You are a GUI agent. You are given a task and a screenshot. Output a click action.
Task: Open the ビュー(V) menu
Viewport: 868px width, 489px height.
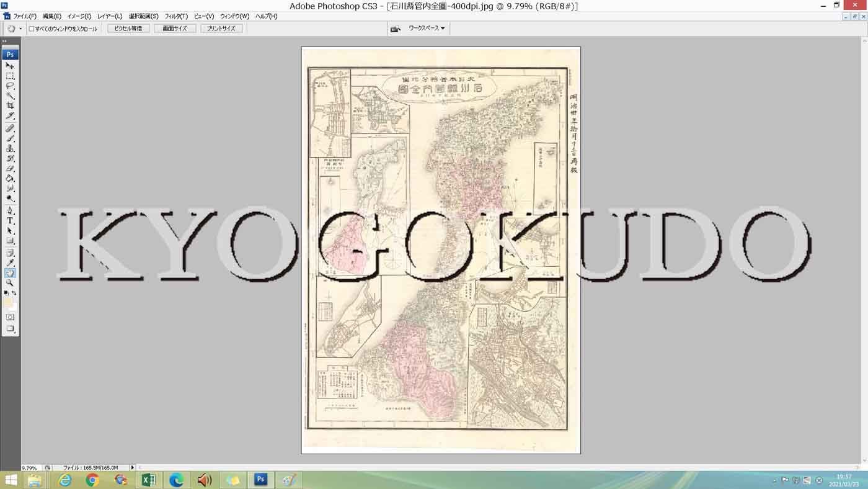pyautogui.click(x=204, y=16)
